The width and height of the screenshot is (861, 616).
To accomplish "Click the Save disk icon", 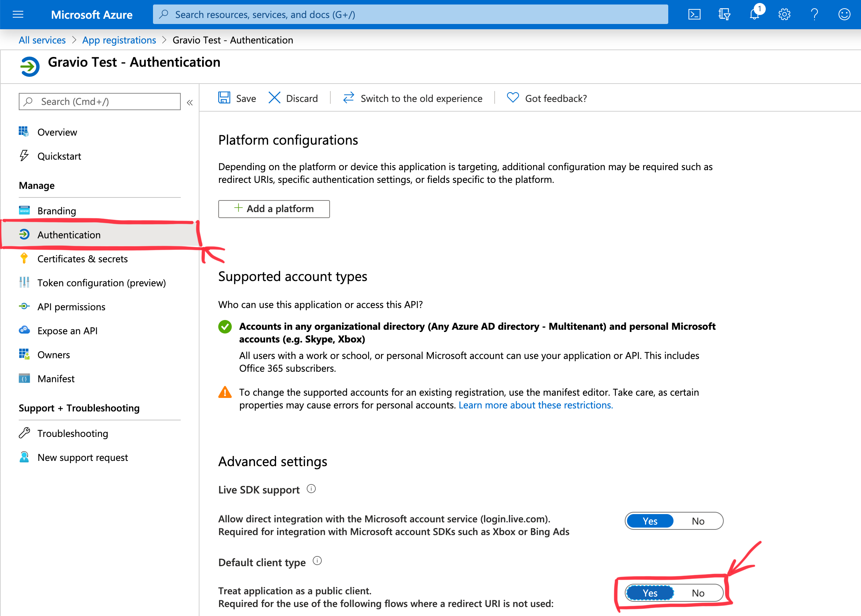I will coord(224,97).
